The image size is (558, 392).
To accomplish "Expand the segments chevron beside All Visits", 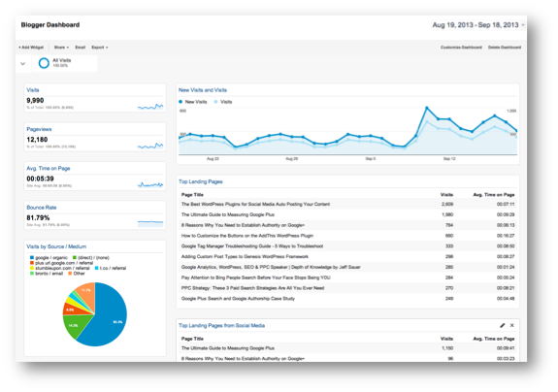I will click(22, 64).
